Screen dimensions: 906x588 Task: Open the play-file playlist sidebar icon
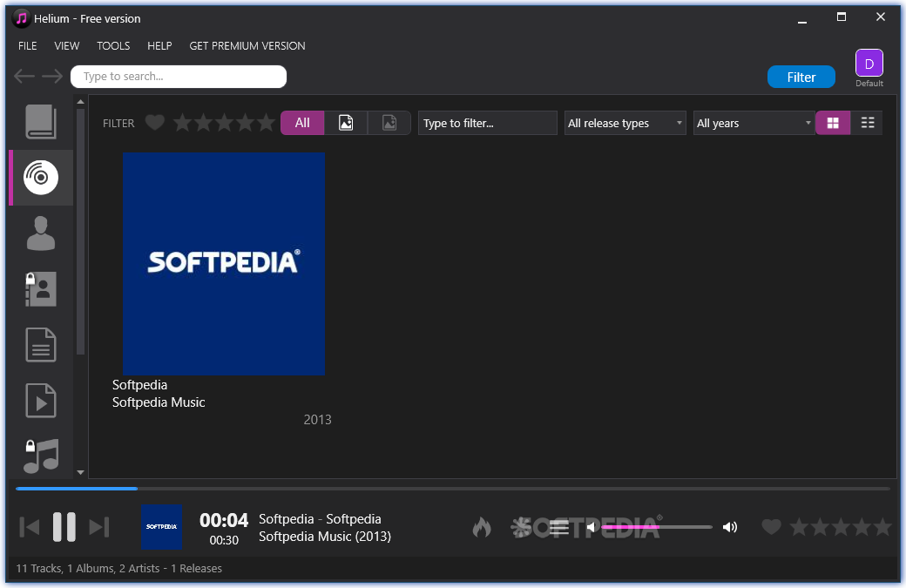point(41,401)
